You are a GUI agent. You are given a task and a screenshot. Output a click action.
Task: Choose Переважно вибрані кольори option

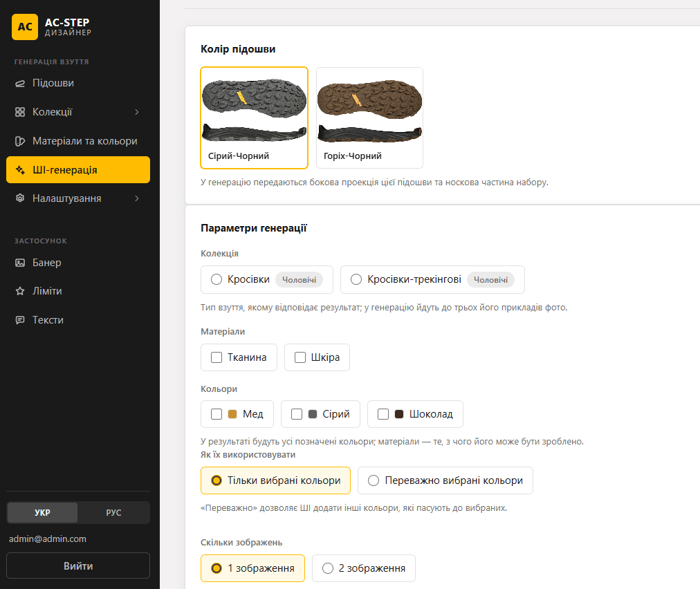coord(445,480)
